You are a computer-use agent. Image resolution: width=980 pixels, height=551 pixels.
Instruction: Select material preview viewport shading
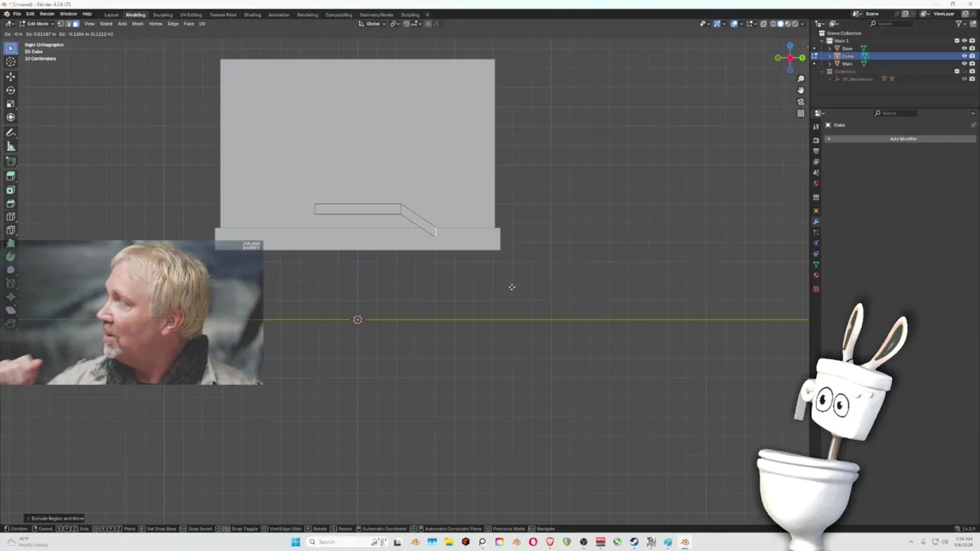pyautogui.click(x=788, y=24)
